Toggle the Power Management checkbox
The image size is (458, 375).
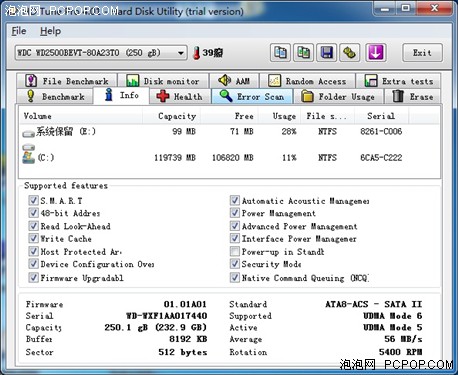click(x=235, y=213)
